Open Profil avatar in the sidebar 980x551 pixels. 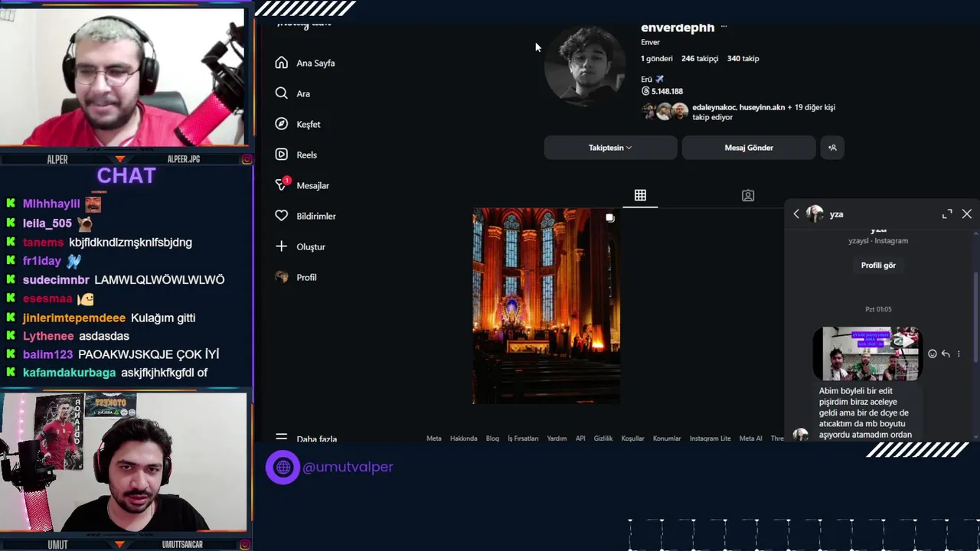[282, 277]
